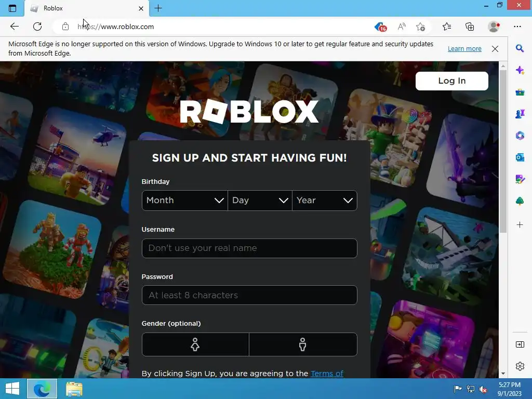Open the browser profile avatar
Screen dimensions: 532x399
coord(494,26)
